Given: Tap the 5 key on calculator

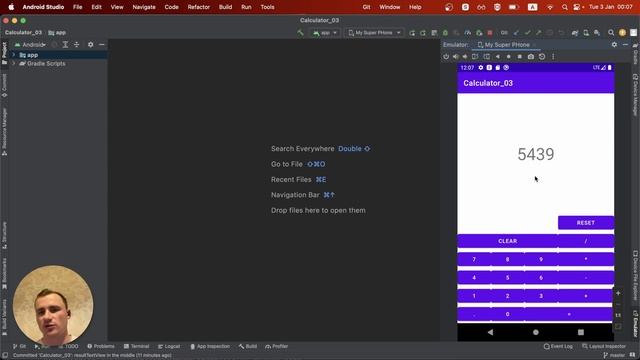Looking at the screenshot, I should pos(507,278).
